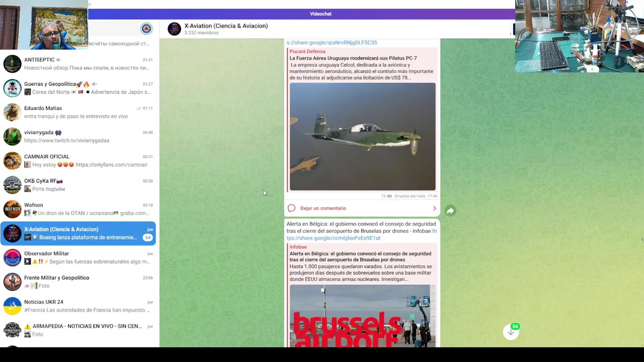Click Eduardo Matias message preview text
Viewport: 644px width, 362px height.
pos(75,117)
